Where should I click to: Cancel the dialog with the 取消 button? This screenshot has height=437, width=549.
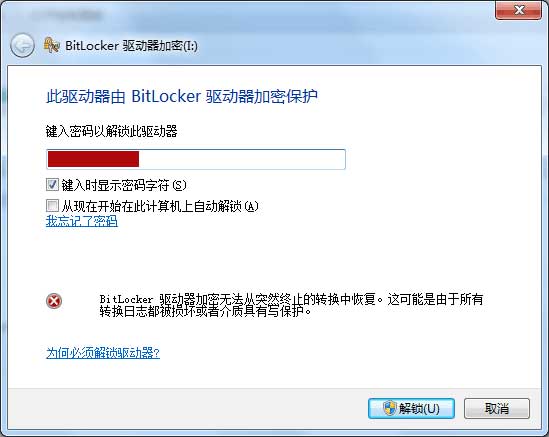(x=497, y=408)
